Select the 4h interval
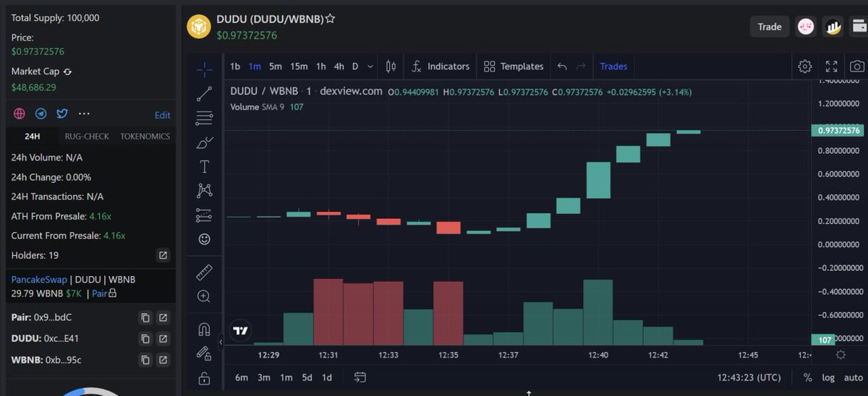This screenshot has width=868, height=396. [x=339, y=66]
